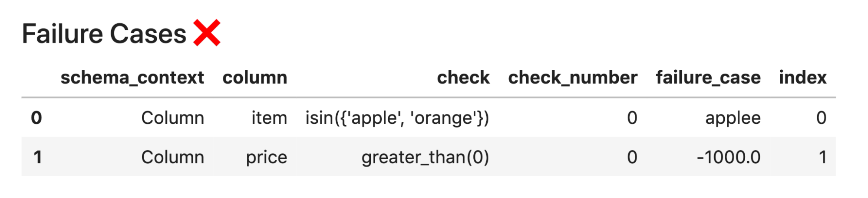Image resolution: width=868 pixels, height=198 pixels.
Task: Click the price cell in second row
Action: pyautogui.click(x=267, y=157)
